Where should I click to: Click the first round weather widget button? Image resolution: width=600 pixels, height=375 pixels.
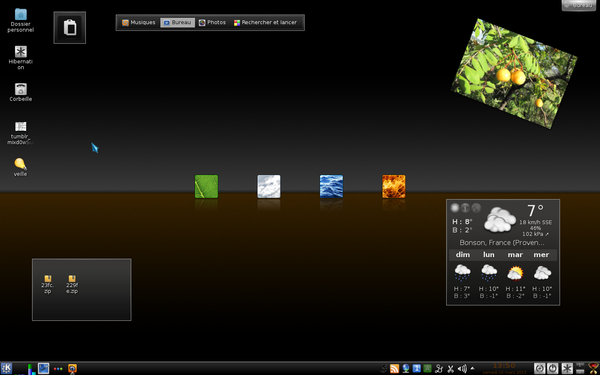pos(455,208)
